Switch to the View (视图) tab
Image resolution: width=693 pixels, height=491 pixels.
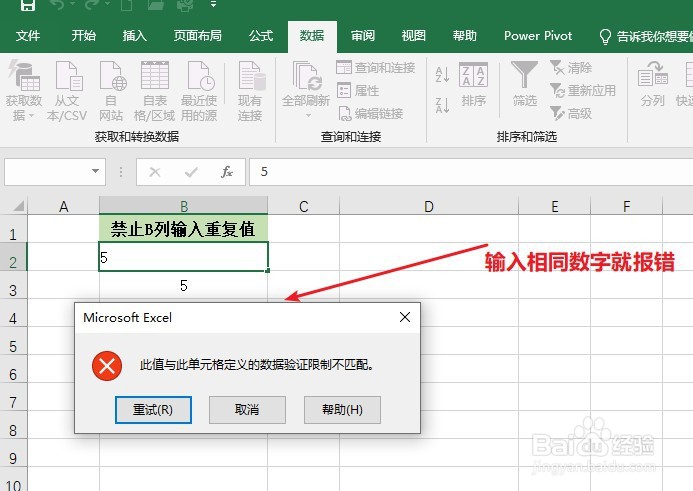(x=414, y=36)
